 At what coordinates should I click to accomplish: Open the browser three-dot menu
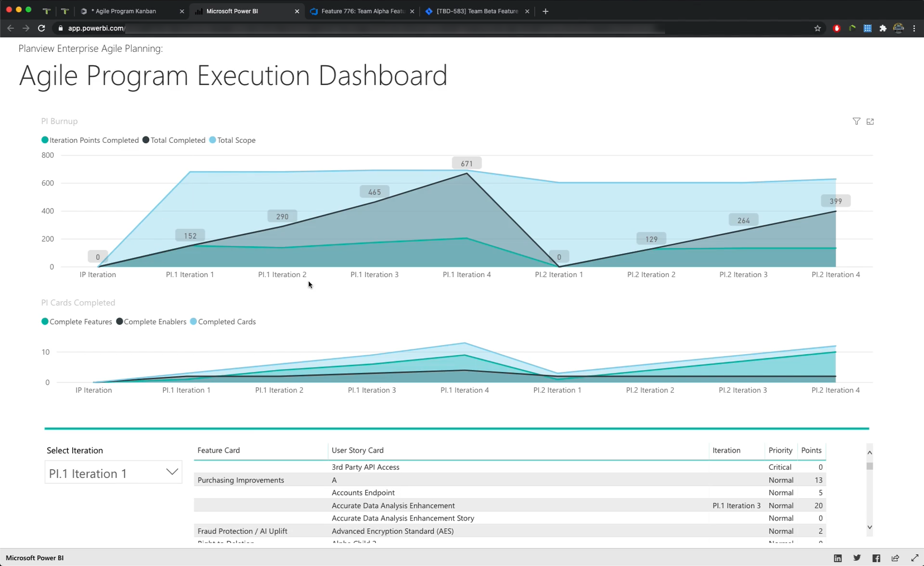point(914,28)
